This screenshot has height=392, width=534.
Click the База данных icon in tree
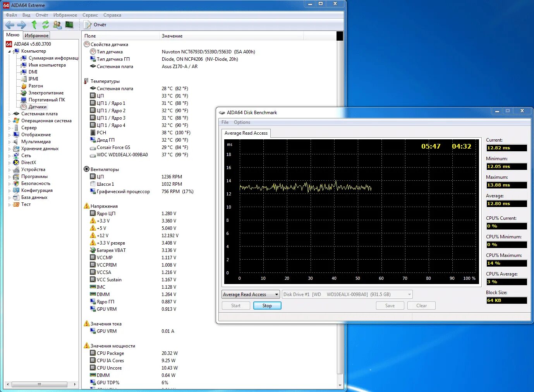pyautogui.click(x=16, y=197)
